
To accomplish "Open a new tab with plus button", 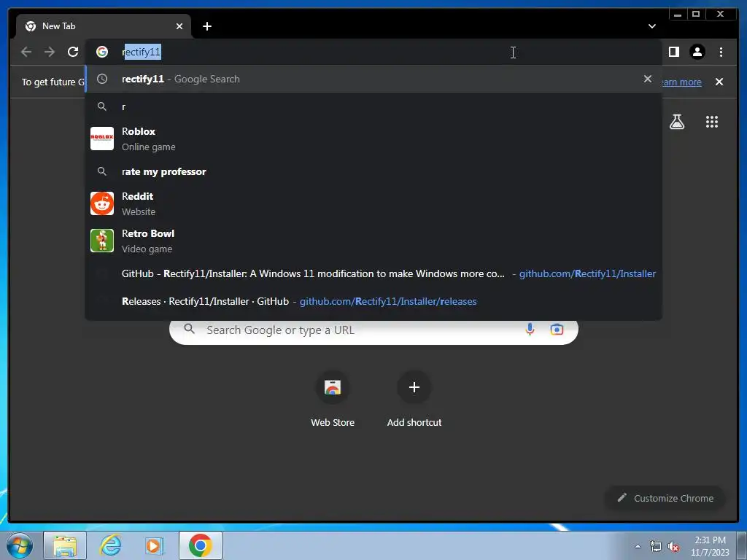I will pos(207,26).
